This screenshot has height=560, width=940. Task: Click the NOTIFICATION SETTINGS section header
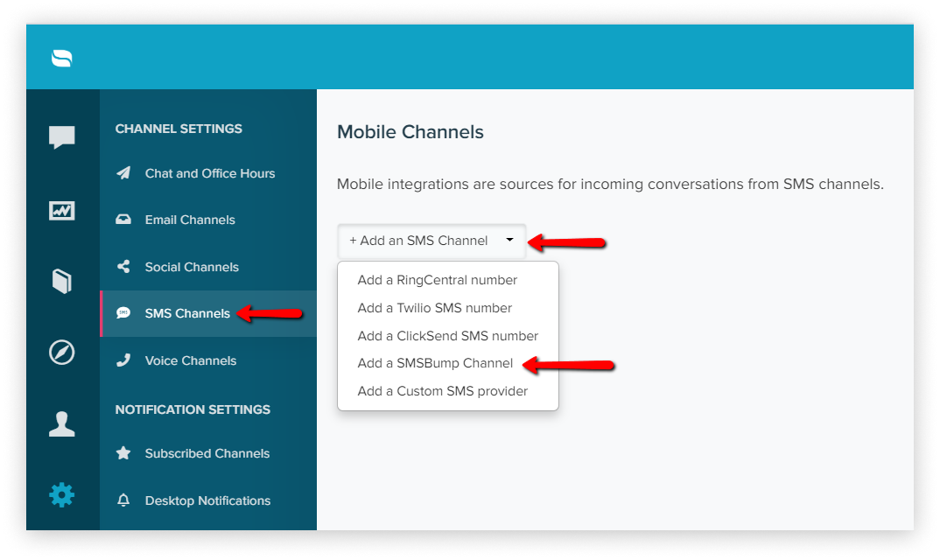(x=193, y=409)
